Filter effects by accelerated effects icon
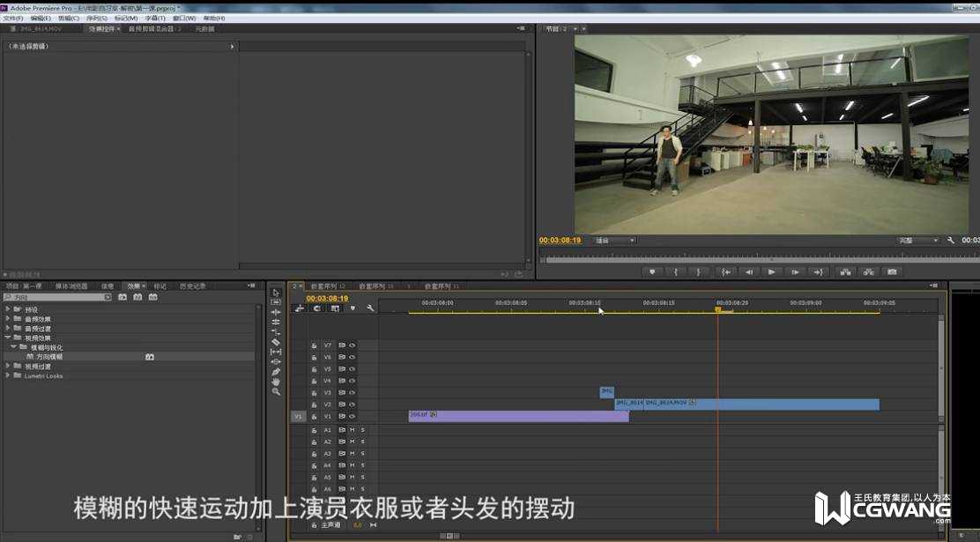This screenshot has width=980, height=542. pos(123,297)
